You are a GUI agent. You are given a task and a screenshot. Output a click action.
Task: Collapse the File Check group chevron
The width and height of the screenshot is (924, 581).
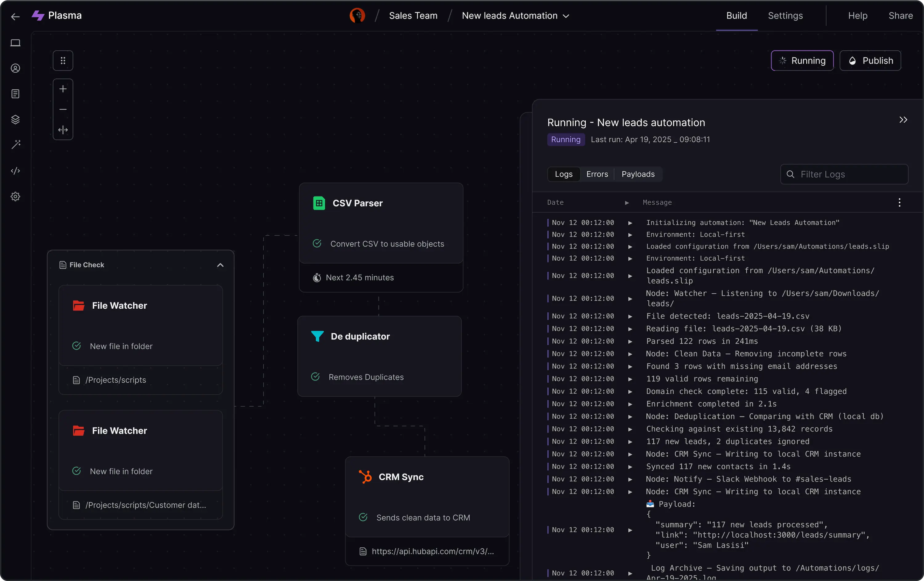[x=220, y=265]
